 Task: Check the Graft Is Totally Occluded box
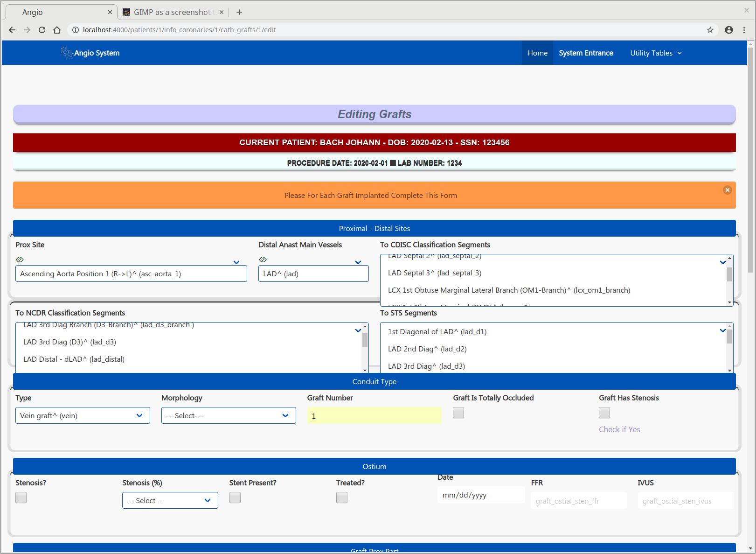pos(458,413)
